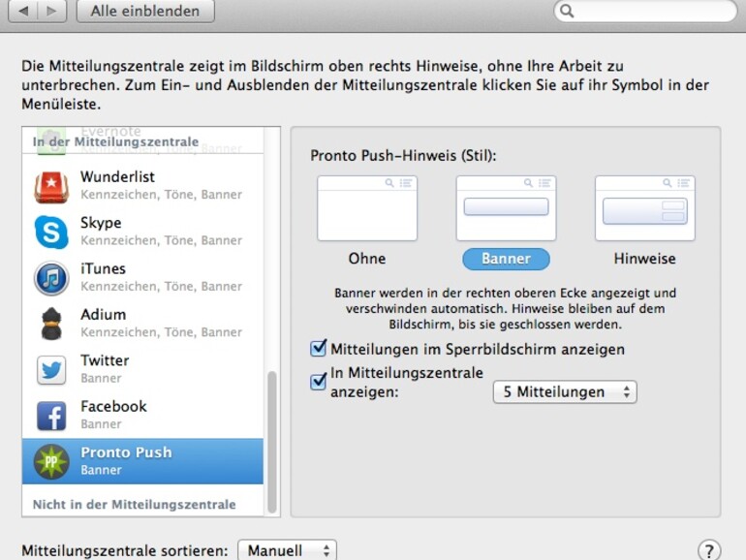Toggle In Mitteilungszentrale anzeigen checkbox
This screenshot has height=560, width=746.
(x=318, y=382)
